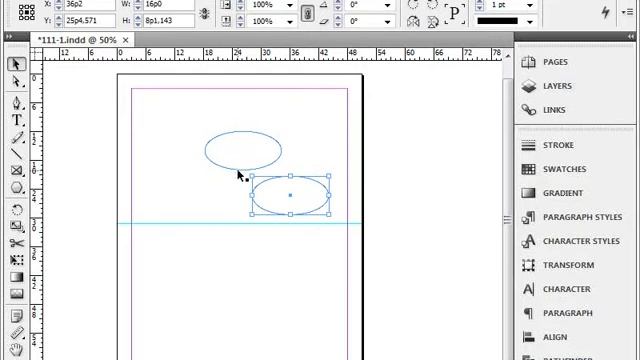Select the Note tool
Image resolution: width=640 pixels, height=360 pixels.
click(x=16, y=316)
